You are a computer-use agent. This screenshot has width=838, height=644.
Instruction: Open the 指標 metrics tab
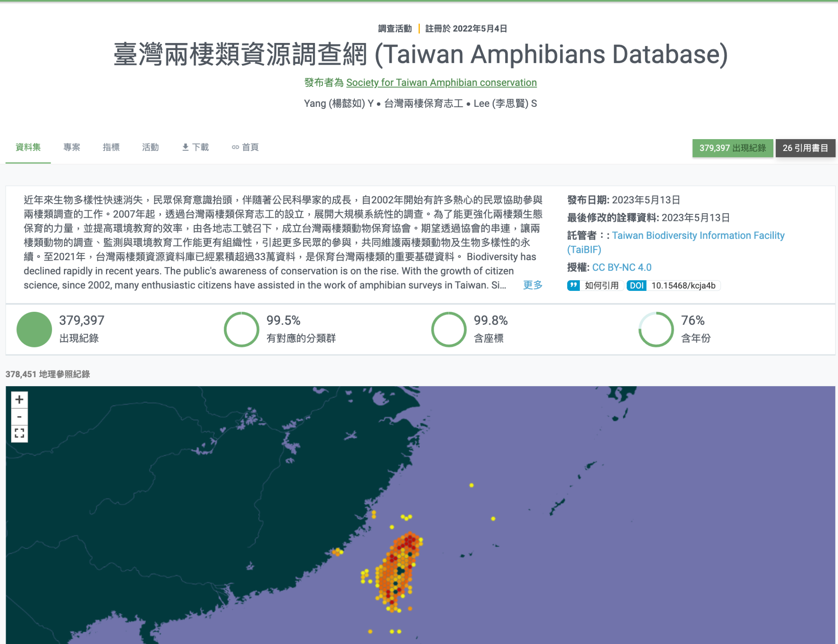tap(111, 147)
